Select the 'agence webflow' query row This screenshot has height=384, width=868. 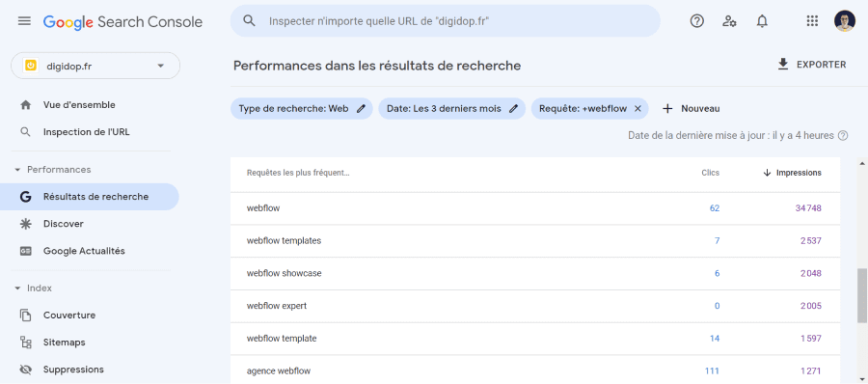[x=535, y=370]
